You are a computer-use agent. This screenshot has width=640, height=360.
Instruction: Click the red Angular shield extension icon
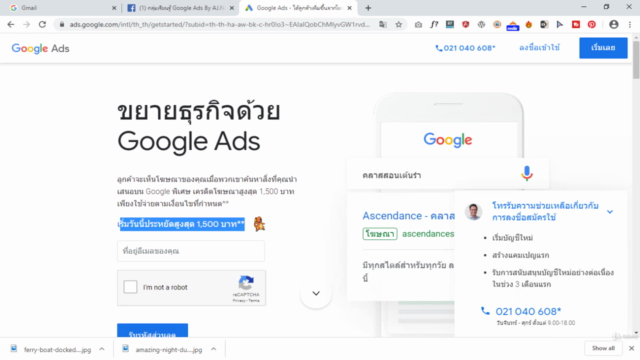(466, 24)
